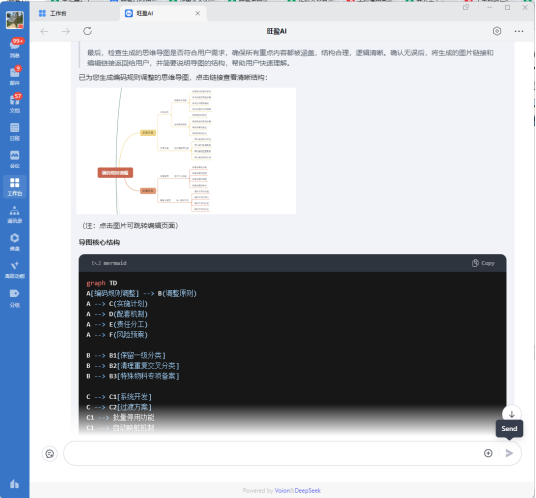Image resolution: width=536 pixels, height=498 pixels.
Task: Open the three-dot more options menu
Action: (519, 31)
